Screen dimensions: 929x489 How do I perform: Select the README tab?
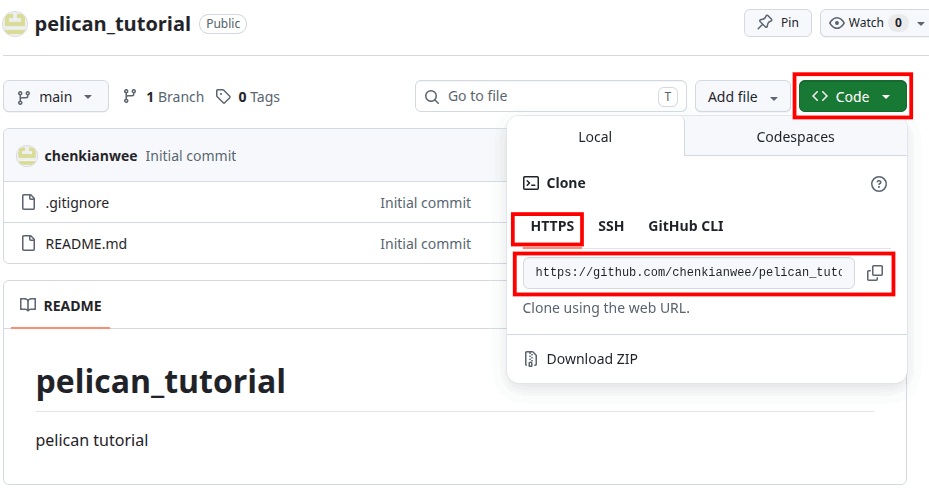[60, 306]
